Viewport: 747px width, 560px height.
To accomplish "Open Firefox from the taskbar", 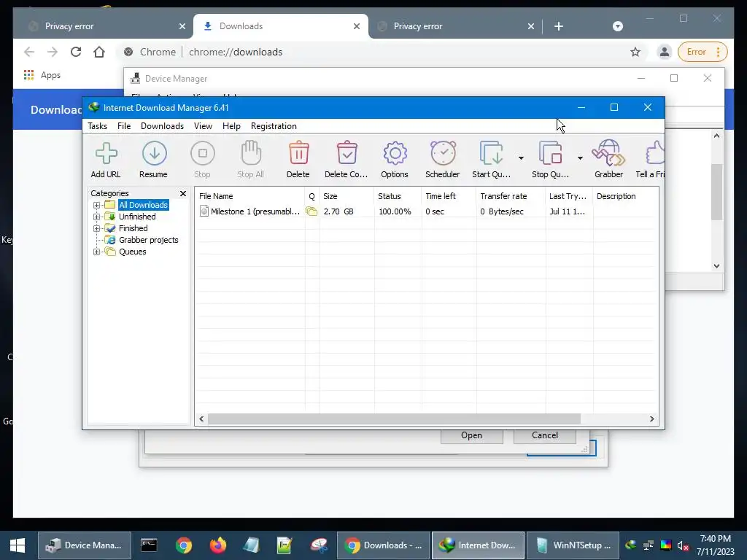I will 217,545.
